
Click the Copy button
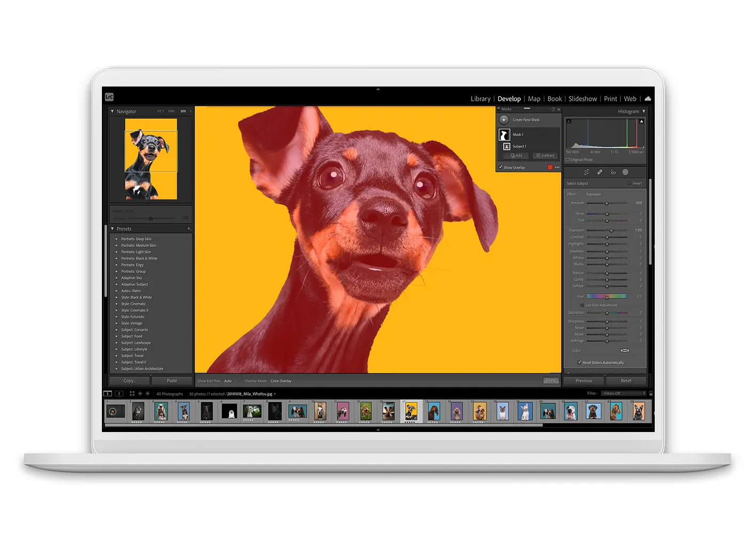tap(128, 381)
